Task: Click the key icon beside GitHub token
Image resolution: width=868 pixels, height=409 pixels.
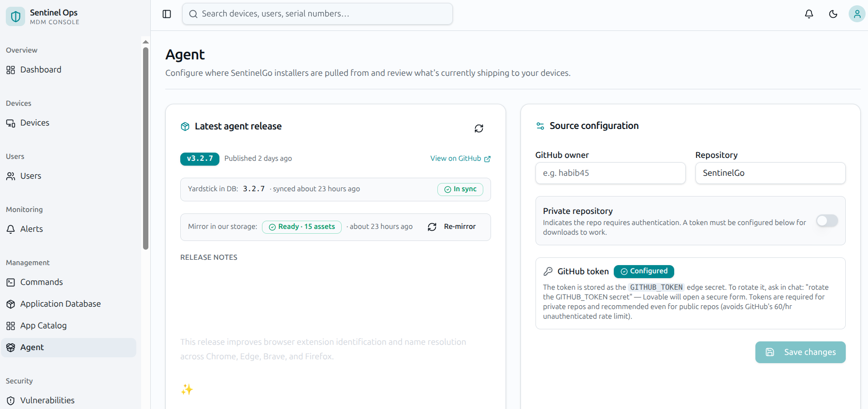Action: point(548,271)
